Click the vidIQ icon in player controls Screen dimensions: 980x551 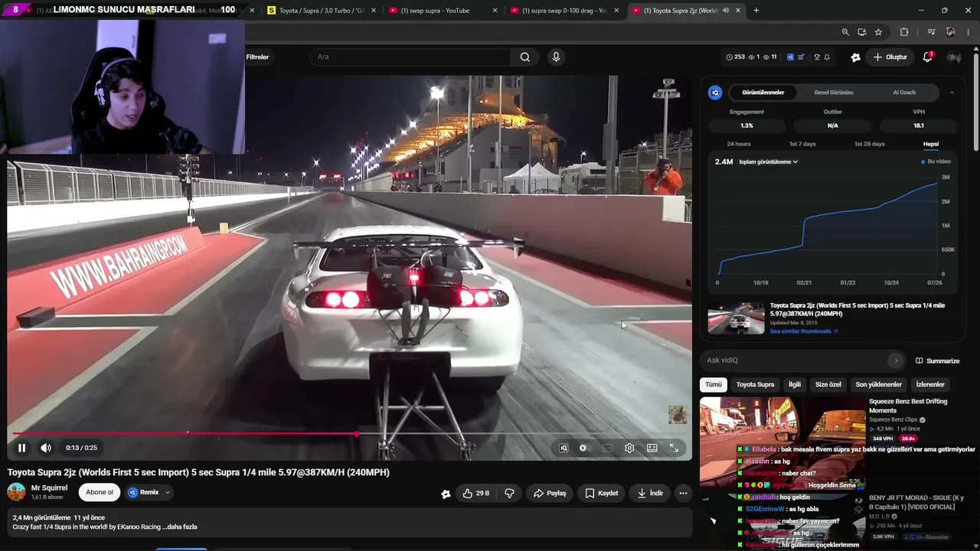(563, 448)
